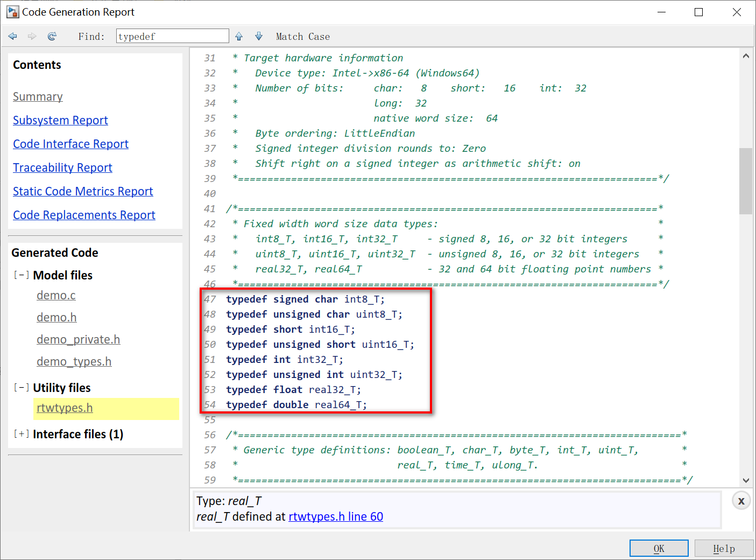Click the vertical scrollbar thumb
The width and height of the screenshot is (756, 560).
(746, 181)
